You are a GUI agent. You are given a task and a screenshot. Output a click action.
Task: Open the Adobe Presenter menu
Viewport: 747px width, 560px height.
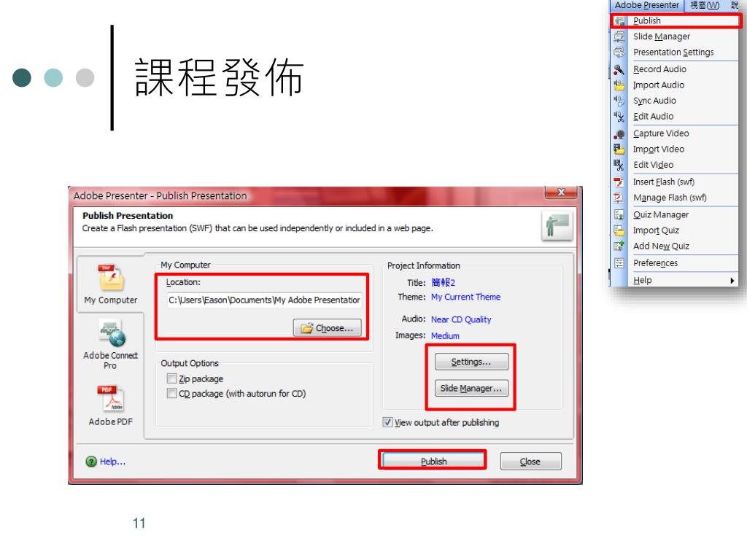[646, 5]
